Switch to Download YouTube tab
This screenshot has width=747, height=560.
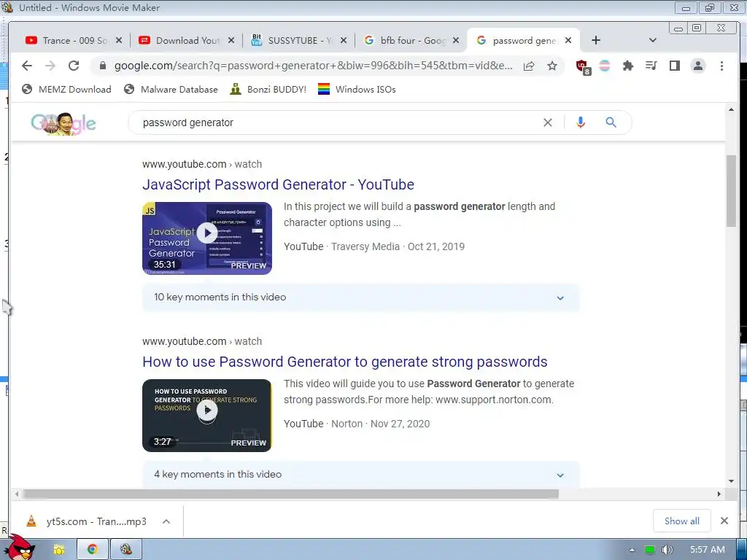point(181,41)
